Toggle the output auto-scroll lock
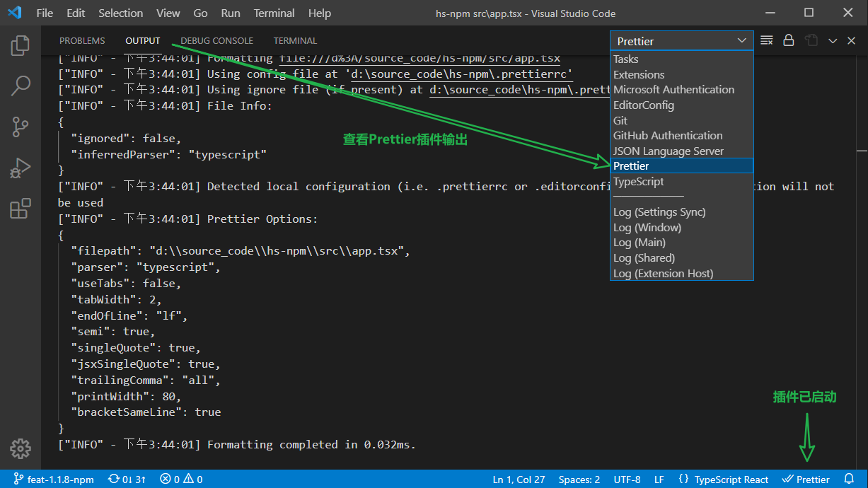 coord(788,41)
